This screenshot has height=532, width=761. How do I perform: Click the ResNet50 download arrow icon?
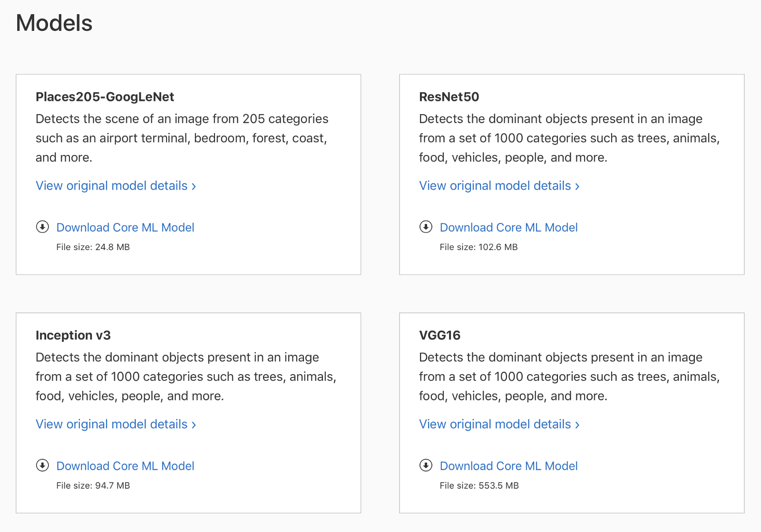click(x=426, y=227)
